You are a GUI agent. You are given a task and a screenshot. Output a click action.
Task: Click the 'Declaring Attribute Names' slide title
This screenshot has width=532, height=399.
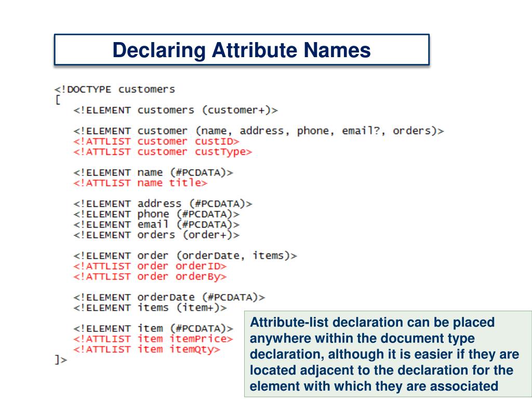click(242, 50)
